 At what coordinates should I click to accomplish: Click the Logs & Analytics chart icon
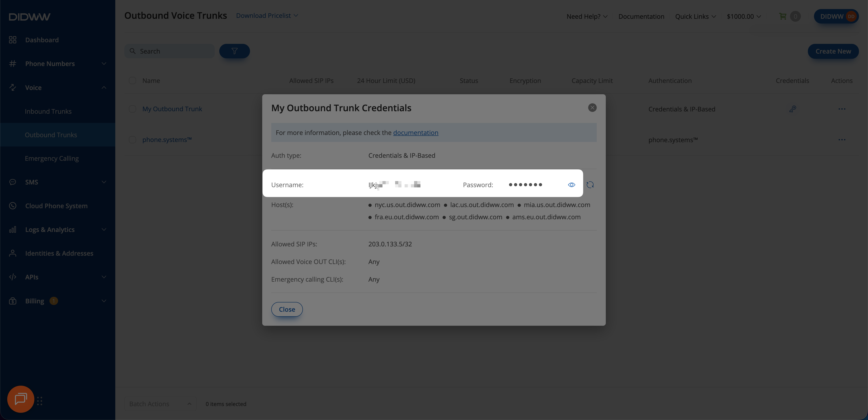click(x=13, y=229)
